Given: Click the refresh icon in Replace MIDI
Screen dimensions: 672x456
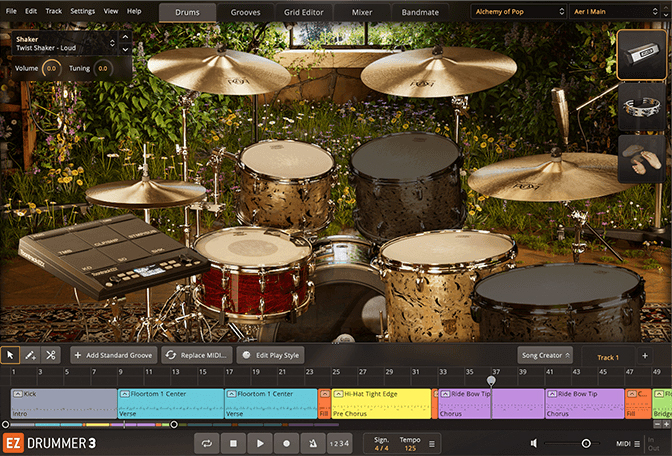Looking at the screenshot, I should pos(171,355).
